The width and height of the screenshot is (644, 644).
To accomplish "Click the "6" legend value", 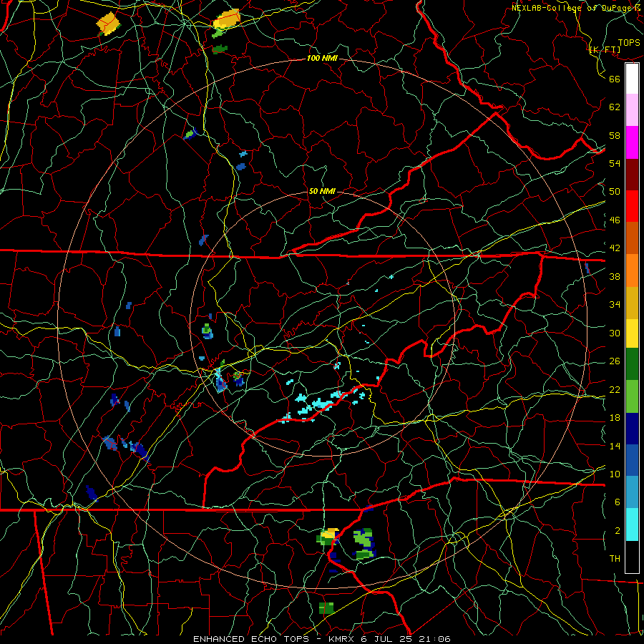I will [618, 502].
